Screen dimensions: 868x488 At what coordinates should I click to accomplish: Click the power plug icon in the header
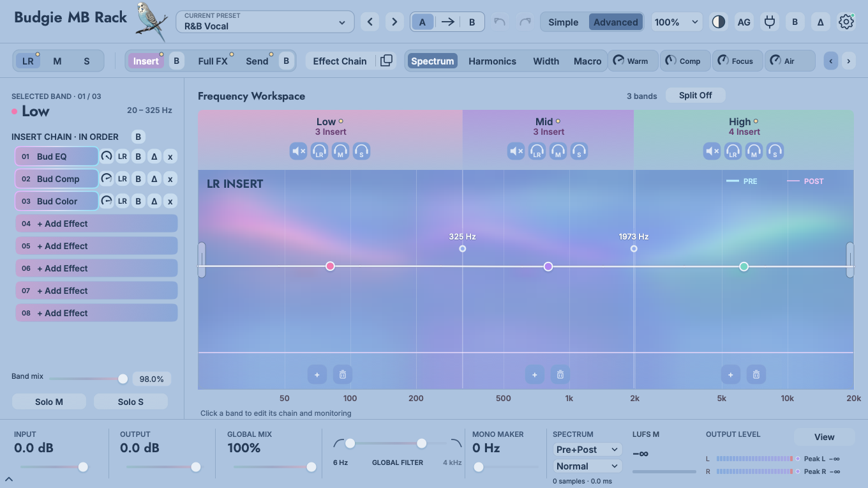[x=770, y=22]
